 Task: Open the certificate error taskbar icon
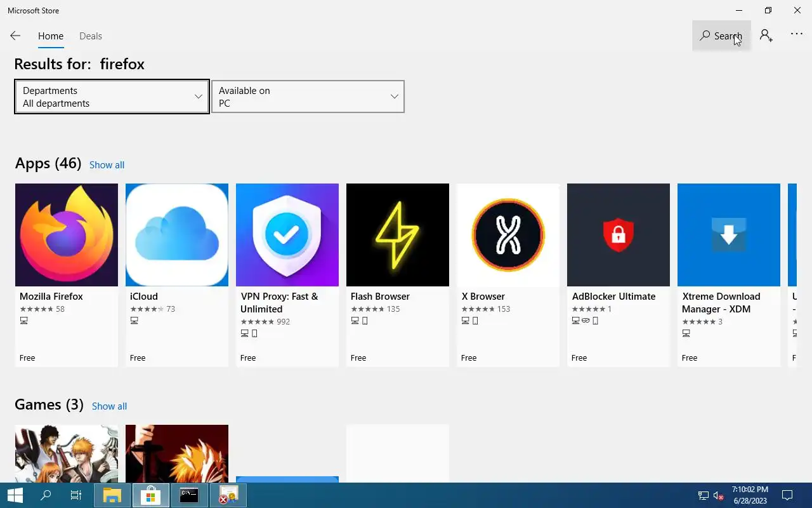pos(228,495)
